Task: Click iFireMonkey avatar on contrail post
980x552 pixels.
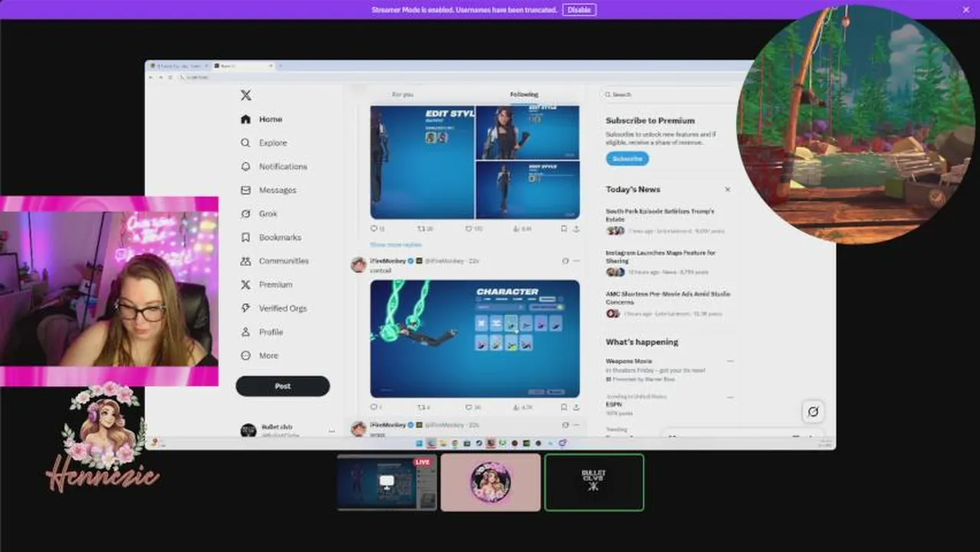Action: 358,264
